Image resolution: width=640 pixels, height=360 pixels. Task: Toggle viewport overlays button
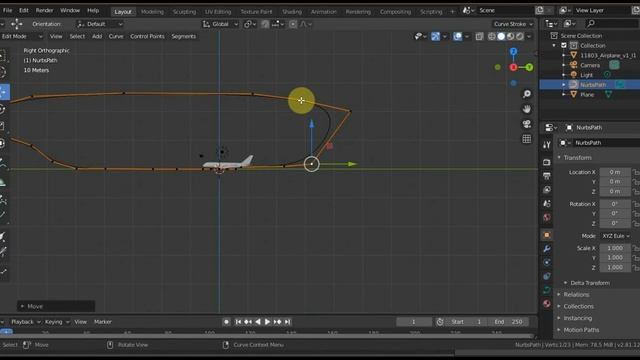tap(458, 36)
